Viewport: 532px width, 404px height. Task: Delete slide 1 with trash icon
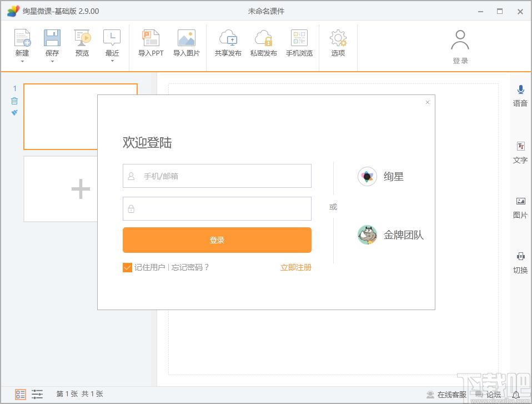click(x=14, y=101)
